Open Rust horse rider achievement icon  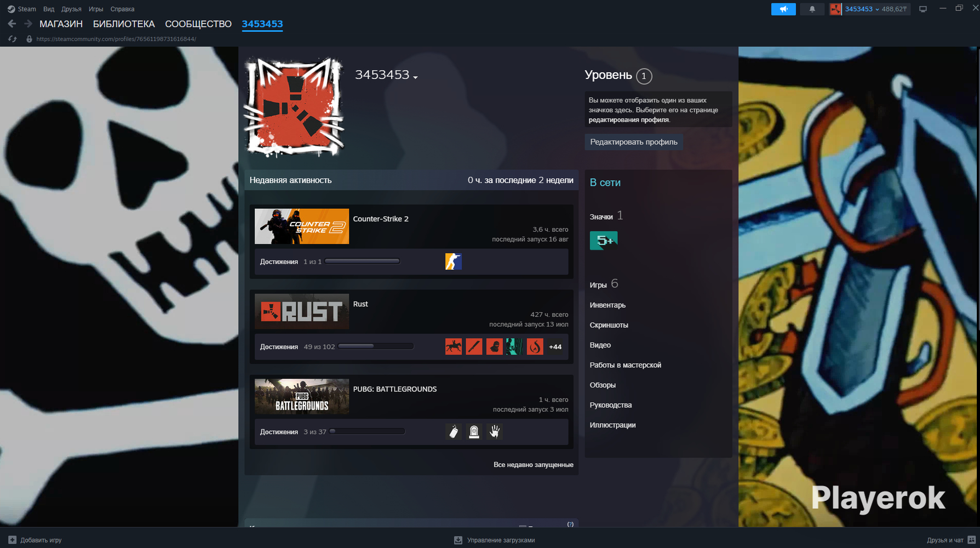click(454, 346)
